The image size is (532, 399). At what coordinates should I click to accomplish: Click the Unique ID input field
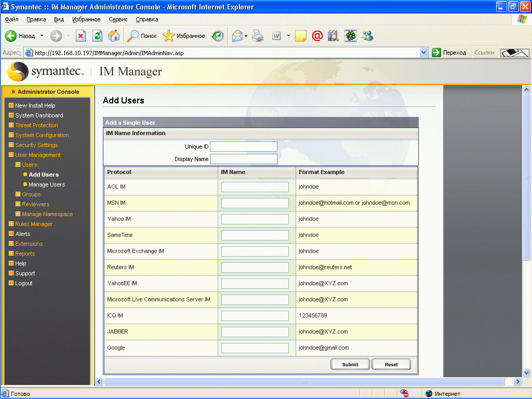coord(243,147)
